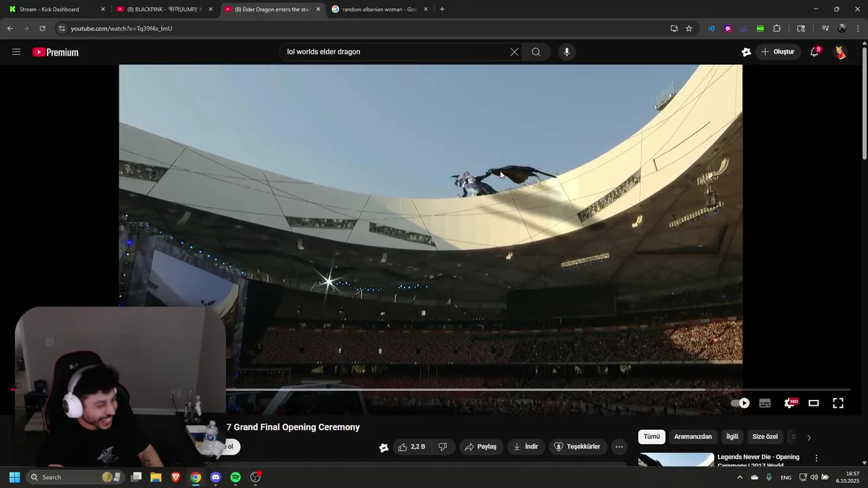Select the Tümü filter chip

coord(652,437)
